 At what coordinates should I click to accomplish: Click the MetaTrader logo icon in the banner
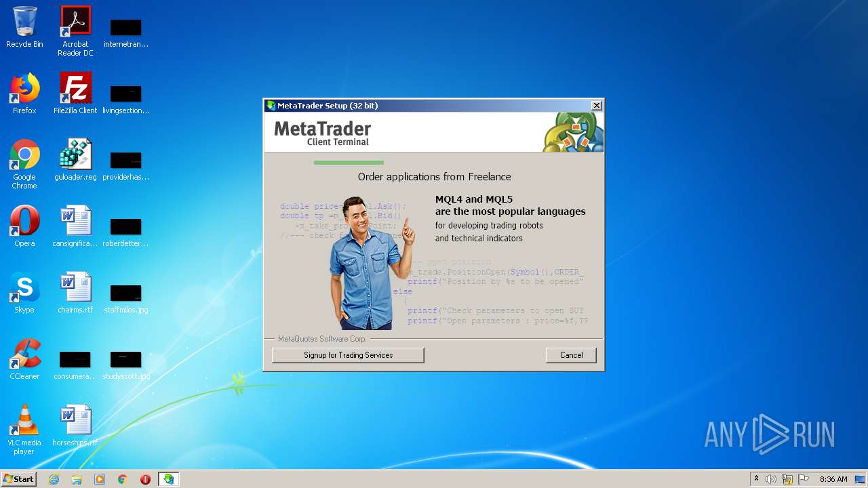click(573, 132)
